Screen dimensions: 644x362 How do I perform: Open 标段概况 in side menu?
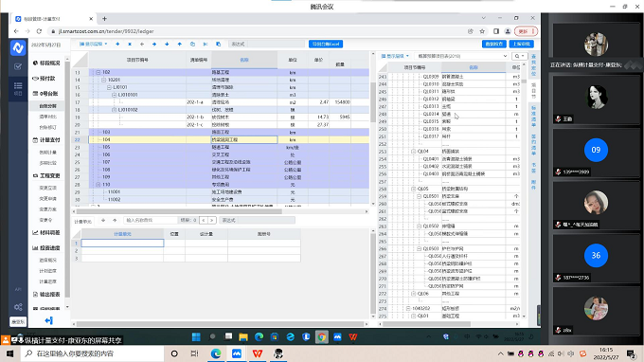point(46,63)
